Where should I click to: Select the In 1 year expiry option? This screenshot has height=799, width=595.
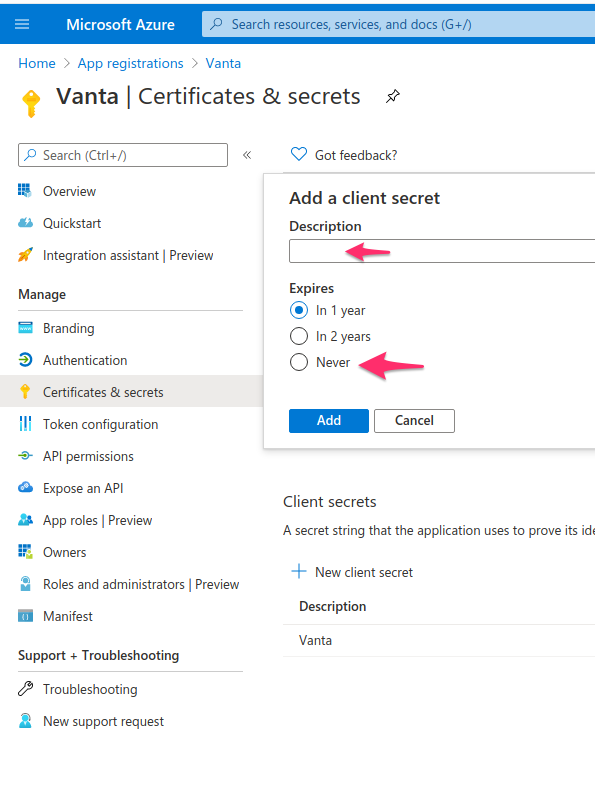click(299, 310)
